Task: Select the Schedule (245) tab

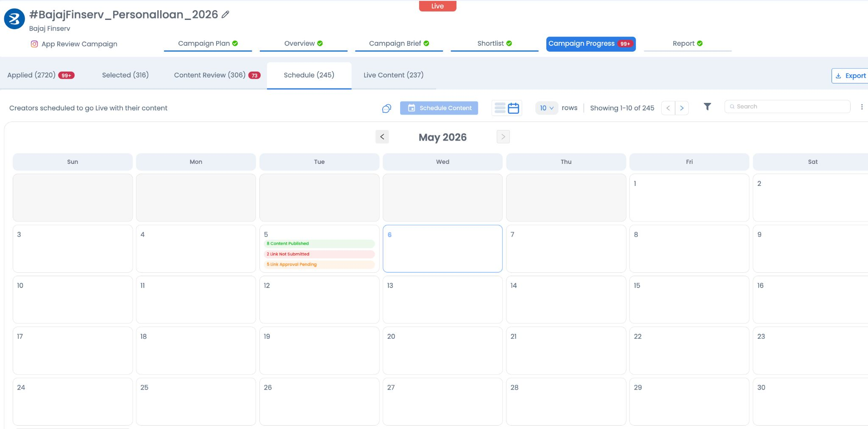Action: tap(309, 75)
